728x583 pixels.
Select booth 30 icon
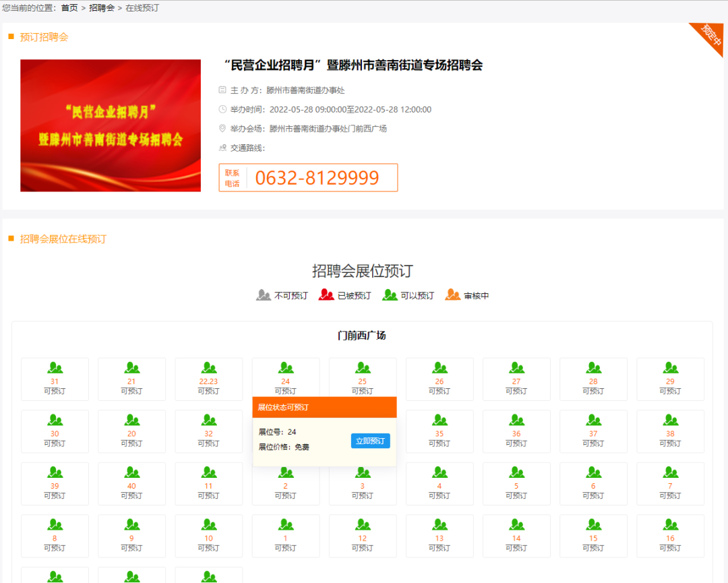55,420
